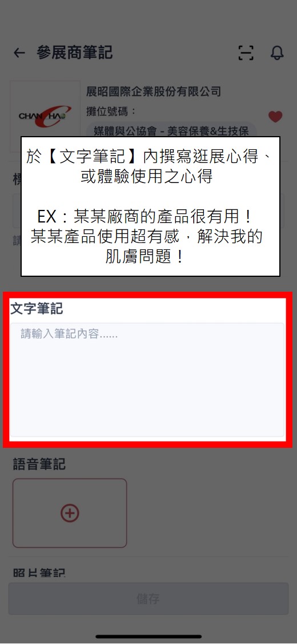Image resolution: width=297 pixels, height=644 pixels.
Task: Toggle the red heart favorite icon
Action: coord(275,117)
